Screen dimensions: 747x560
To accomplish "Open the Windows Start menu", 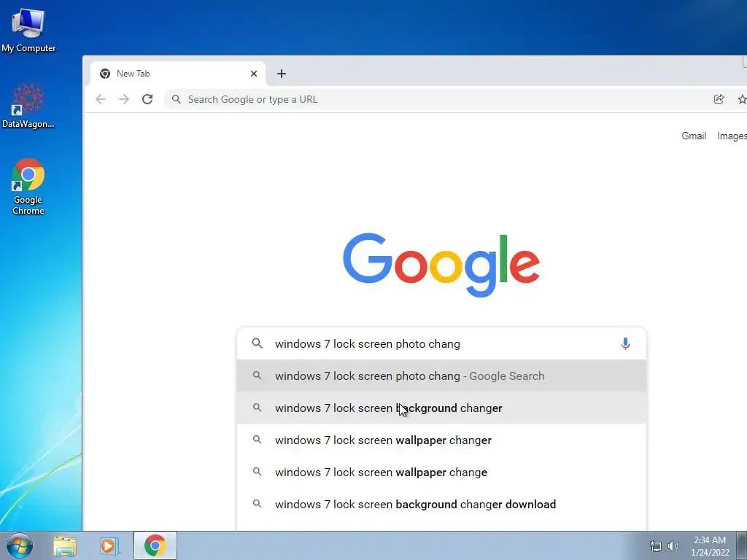I will (x=20, y=545).
